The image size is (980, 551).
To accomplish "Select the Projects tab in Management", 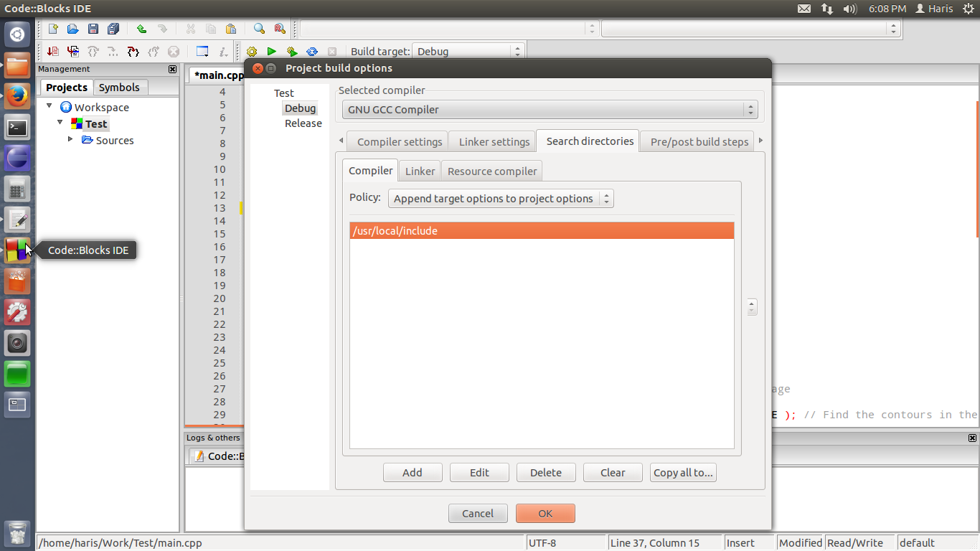I will (x=66, y=87).
